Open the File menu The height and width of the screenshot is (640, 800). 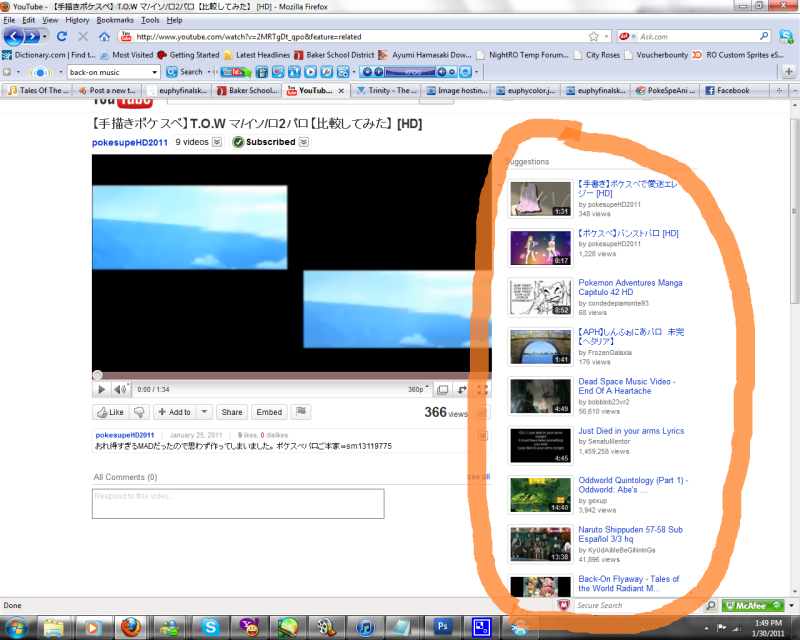[x=9, y=20]
